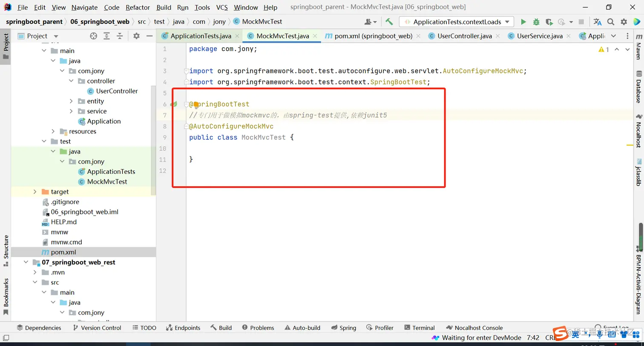This screenshot has width=644, height=346.
Task: Click the 7:42 cursor position in status bar
Action: point(533,337)
